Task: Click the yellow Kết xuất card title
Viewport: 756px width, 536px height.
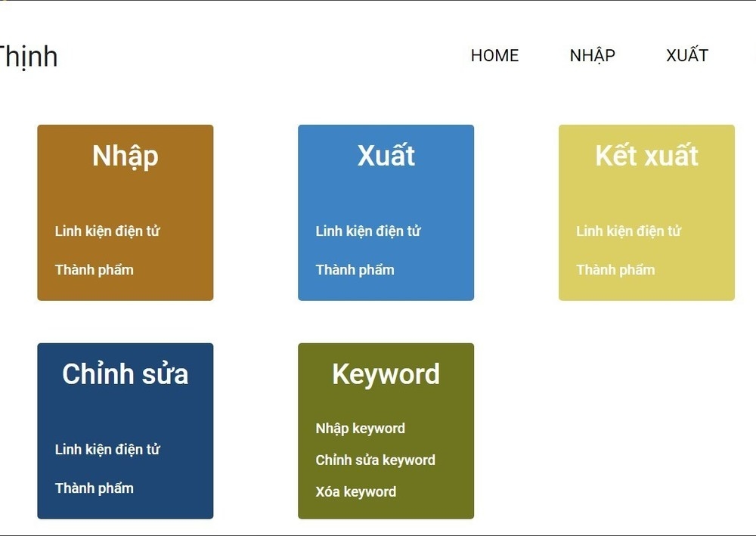Action: pos(646,155)
